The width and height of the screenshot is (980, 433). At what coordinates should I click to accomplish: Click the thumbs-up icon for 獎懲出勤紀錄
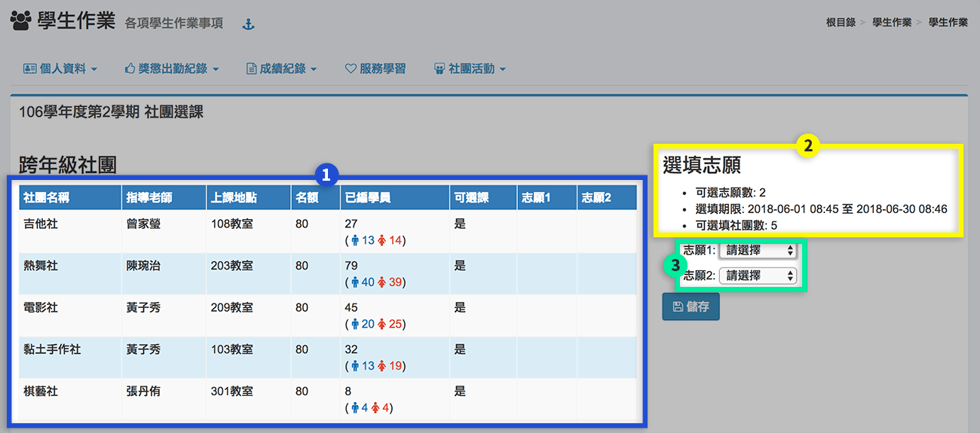coord(130,69)
